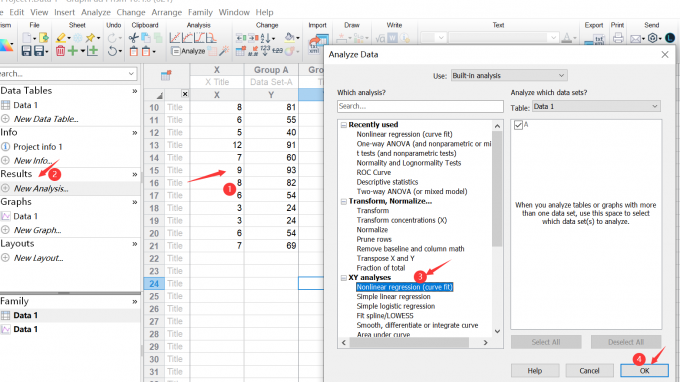The image size is (680, 382).
Task: Expand the Graphs section chevron
Action: click(x=135, y=202)
